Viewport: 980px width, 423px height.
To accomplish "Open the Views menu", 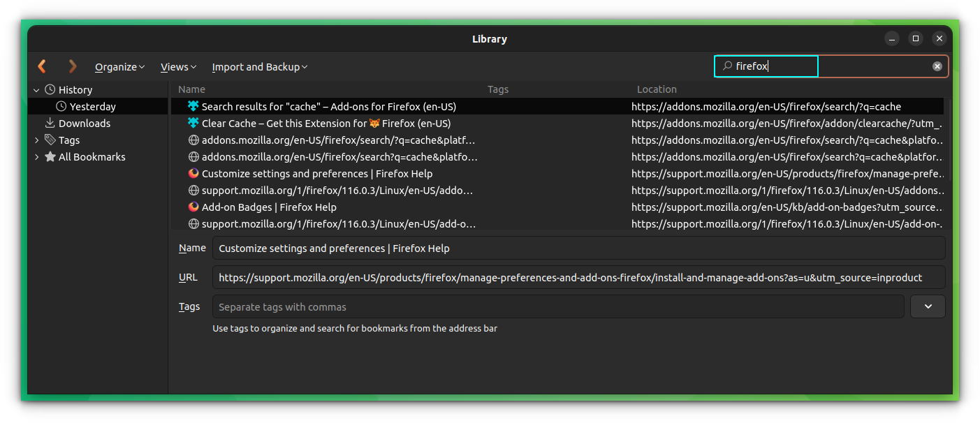I will click(x=178, y=67).
